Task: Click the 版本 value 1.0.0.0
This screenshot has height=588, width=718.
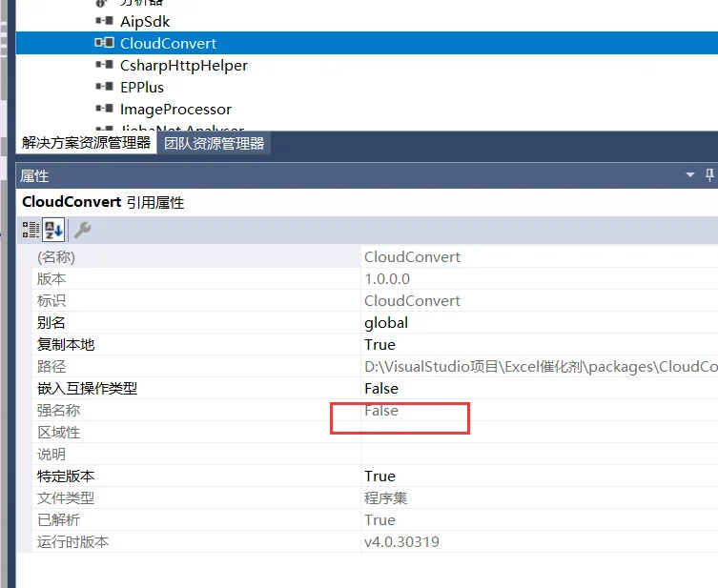Action: (x=387, y=278)
